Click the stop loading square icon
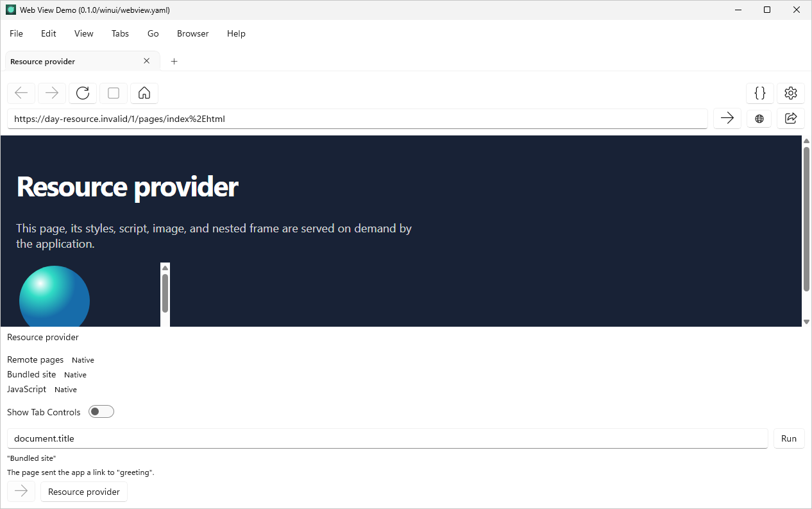The image size is (812, 509). tap(114, 93)
